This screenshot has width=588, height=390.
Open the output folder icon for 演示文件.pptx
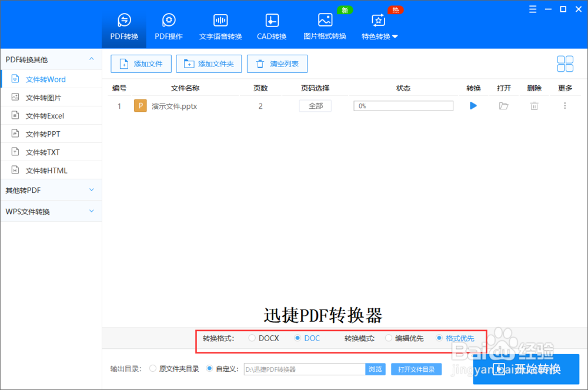point(504,106)
